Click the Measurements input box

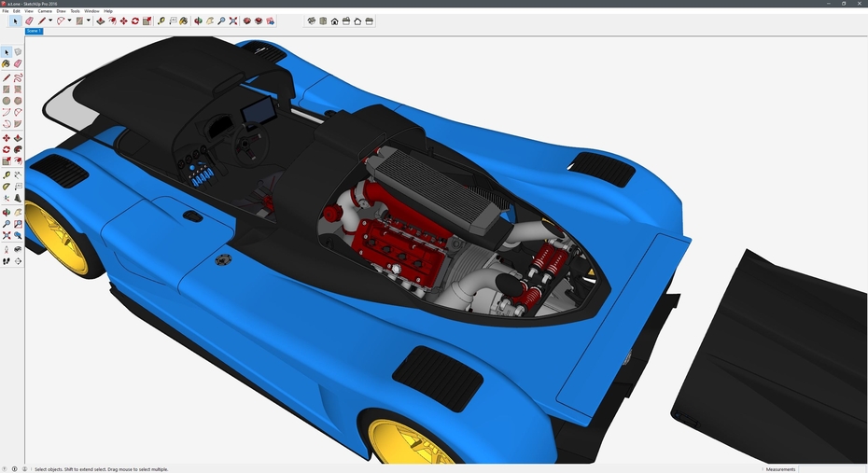coord(831,468)
